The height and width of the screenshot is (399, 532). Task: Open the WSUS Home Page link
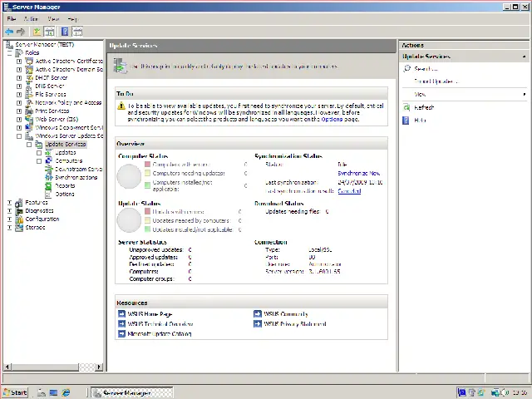tap(150, 314)
